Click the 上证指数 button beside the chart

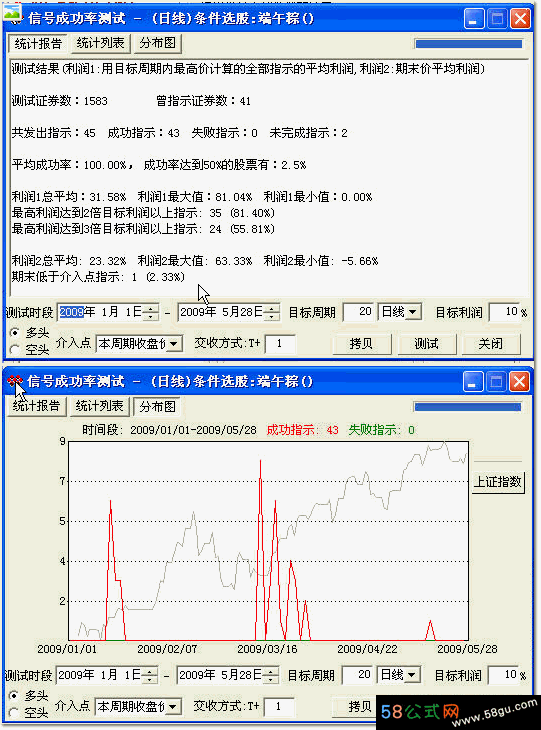498,481
